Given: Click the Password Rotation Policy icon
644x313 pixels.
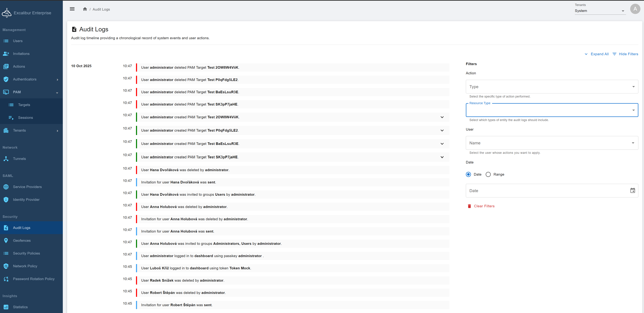Looking at the screenshot, I should 6,279.
